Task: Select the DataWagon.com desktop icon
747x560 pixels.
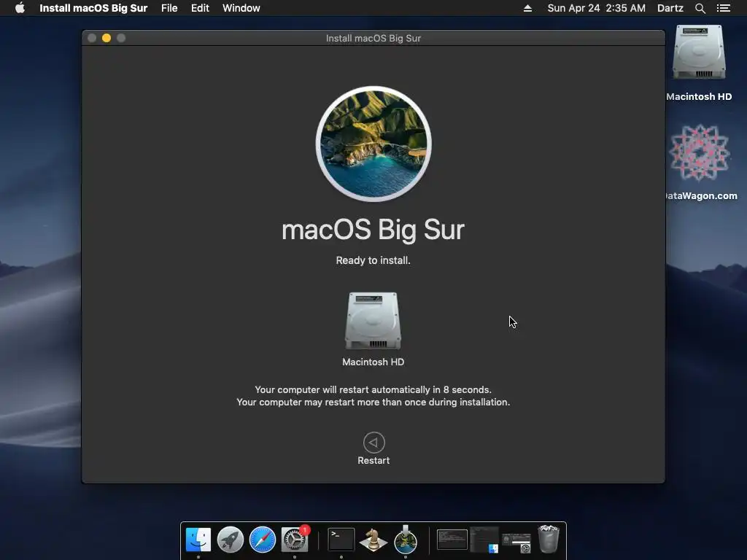Action: (x=699, y=152)
